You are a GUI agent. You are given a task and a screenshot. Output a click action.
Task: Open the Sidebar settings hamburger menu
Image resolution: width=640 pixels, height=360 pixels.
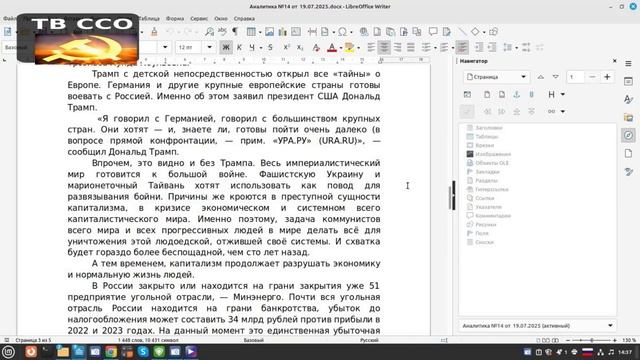click(x=629, y=64)
